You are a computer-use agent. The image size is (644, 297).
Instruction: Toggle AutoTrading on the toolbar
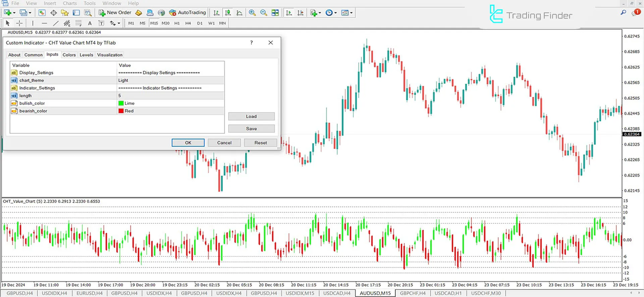pos(187,13)
